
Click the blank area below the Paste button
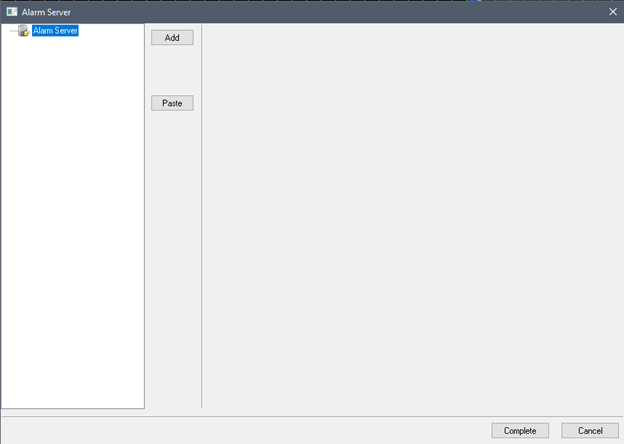pyautogui.click(x=172, y=259)
